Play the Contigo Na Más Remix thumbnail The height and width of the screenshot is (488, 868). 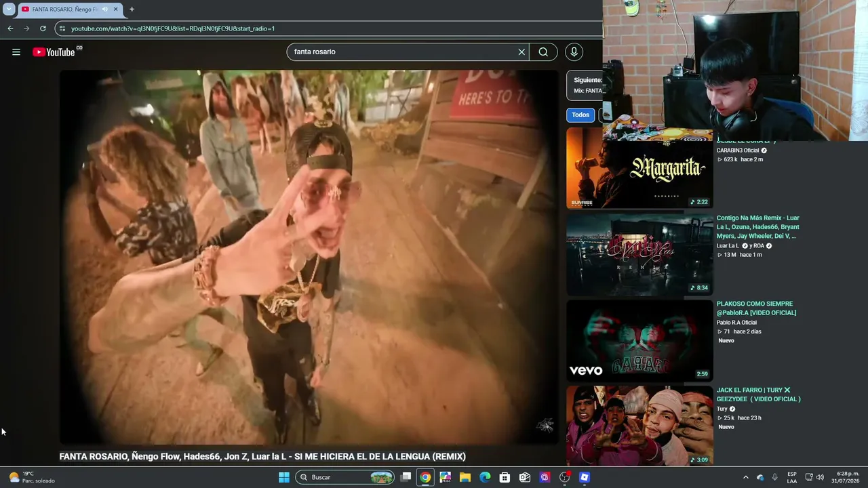(x=639, y=254)
